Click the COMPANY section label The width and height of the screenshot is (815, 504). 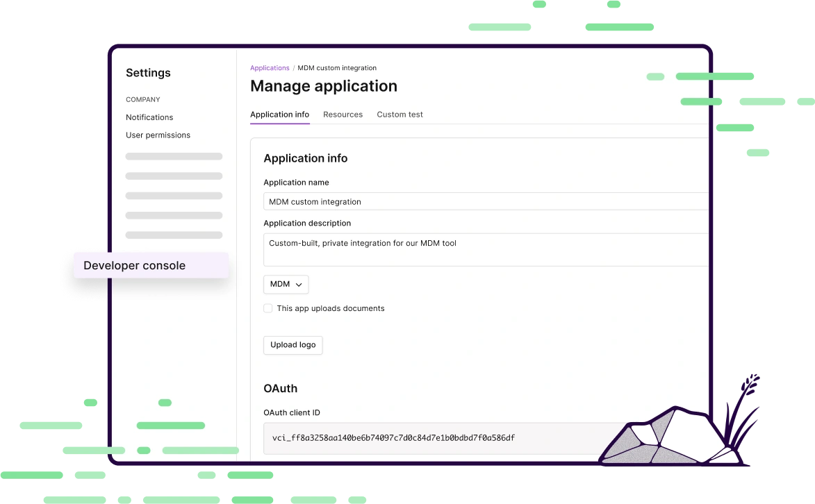(143, 100)
